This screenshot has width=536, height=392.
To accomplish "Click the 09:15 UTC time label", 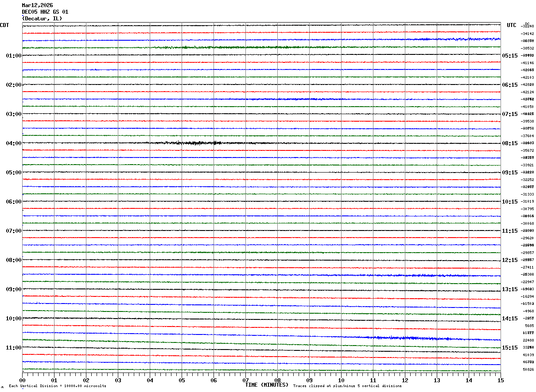I will (x=510, y=173).
